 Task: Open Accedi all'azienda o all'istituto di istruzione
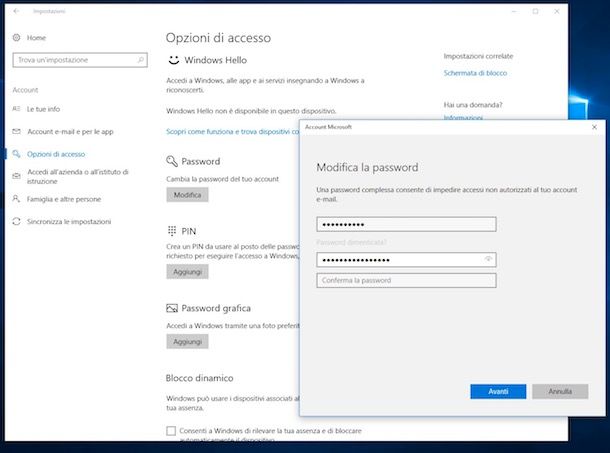coord(77,176)
